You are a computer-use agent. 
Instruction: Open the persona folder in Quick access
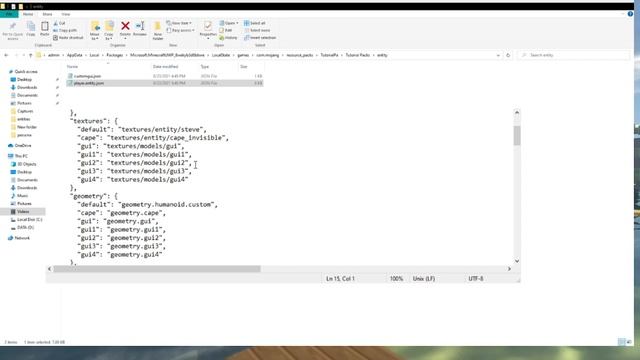click(x=21, y=135)
